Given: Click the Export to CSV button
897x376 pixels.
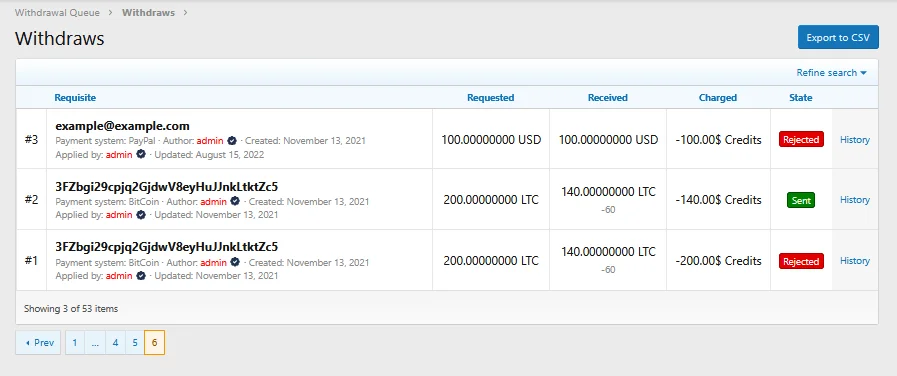Looking at the screenshot, I should pyautogui.click(x=838, y=37).
